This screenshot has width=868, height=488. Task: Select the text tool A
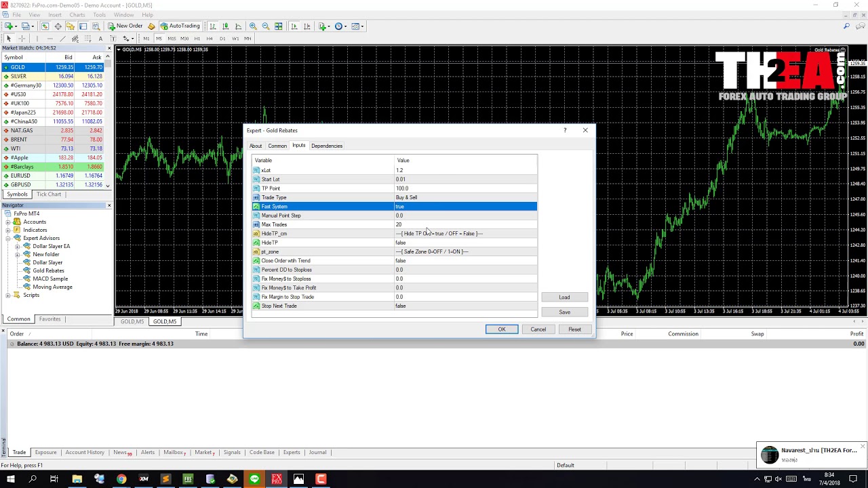[100, 39]
